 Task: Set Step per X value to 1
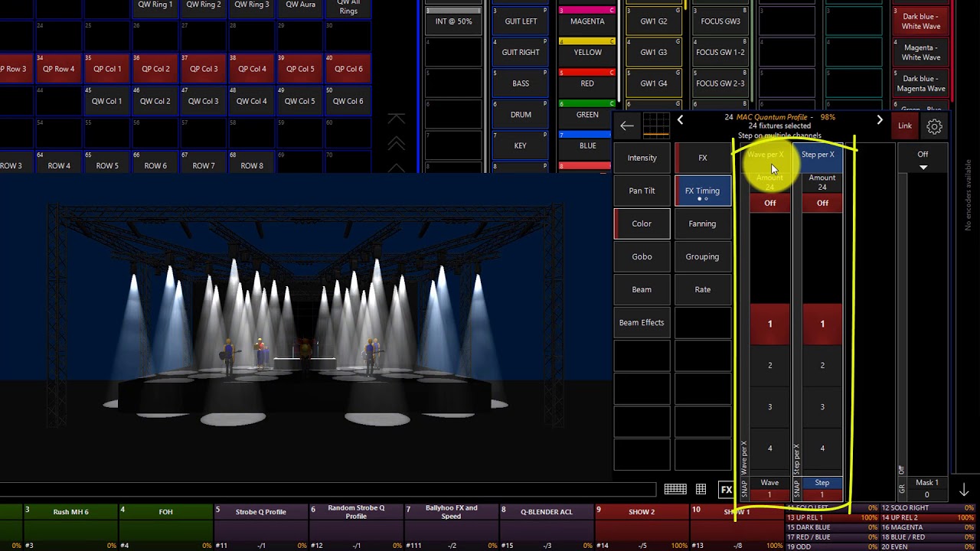point(822,324)
